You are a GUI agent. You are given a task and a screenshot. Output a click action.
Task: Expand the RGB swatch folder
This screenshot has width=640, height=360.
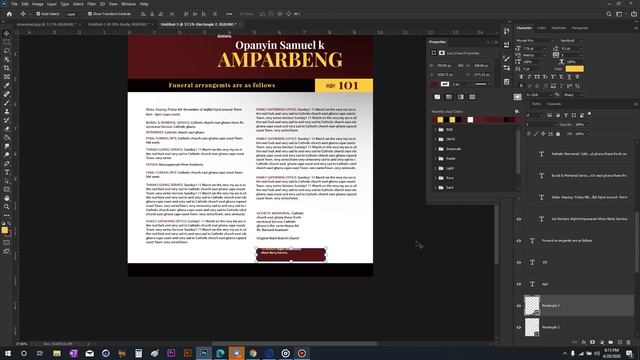click(x=436, y=129)
